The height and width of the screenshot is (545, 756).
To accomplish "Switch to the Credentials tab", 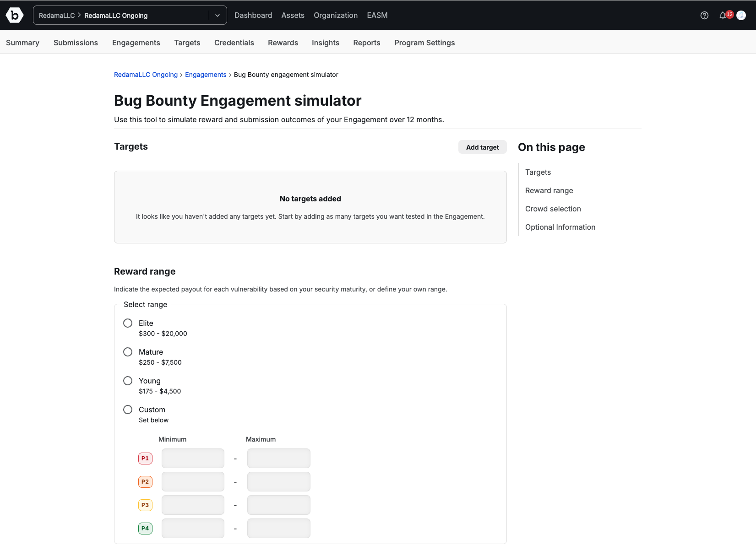I will [234, 43].
